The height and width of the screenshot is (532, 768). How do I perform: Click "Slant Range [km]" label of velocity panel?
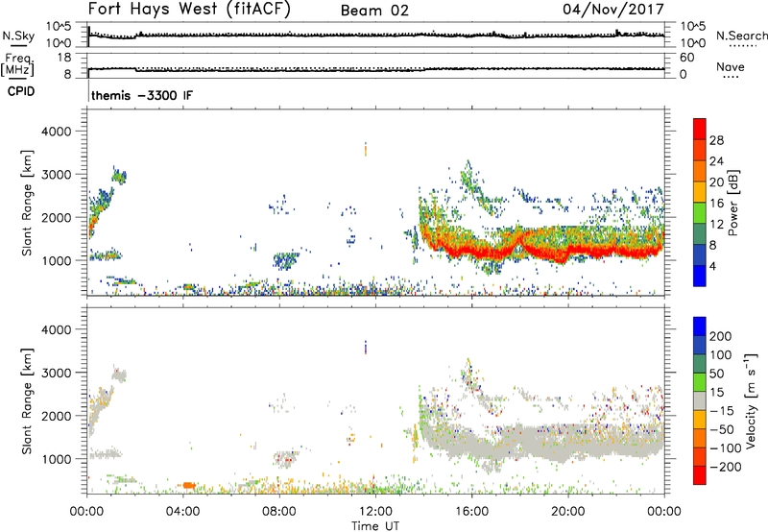27,401
